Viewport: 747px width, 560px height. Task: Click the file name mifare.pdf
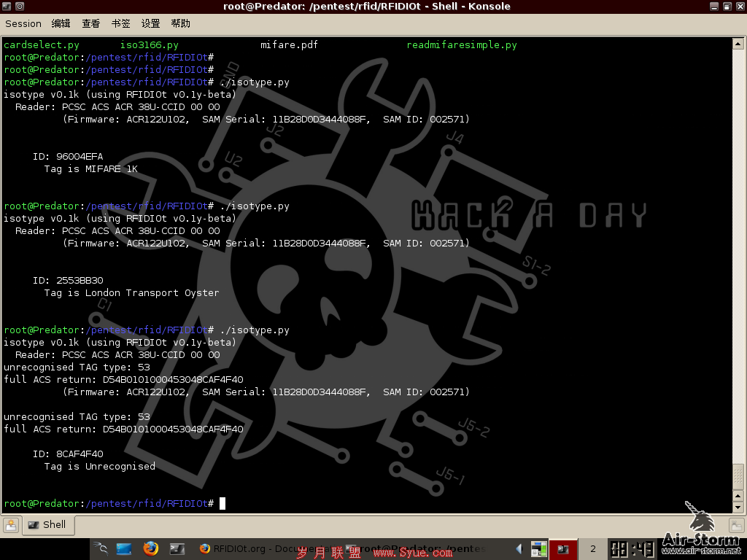pyautogui.click(x=289, y=44)
